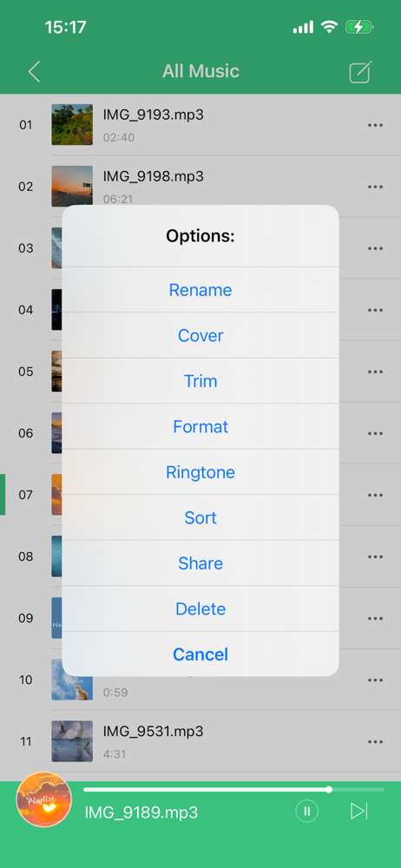Tap the now-playing album art thumbnail
Viewport: 401px width, 868px height.
[x=43, y=799]
